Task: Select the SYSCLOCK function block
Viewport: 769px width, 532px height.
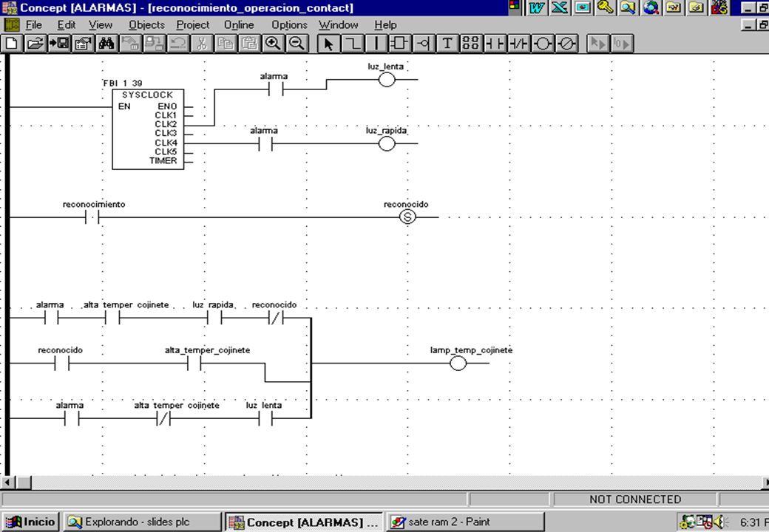Action: [148, 129]
